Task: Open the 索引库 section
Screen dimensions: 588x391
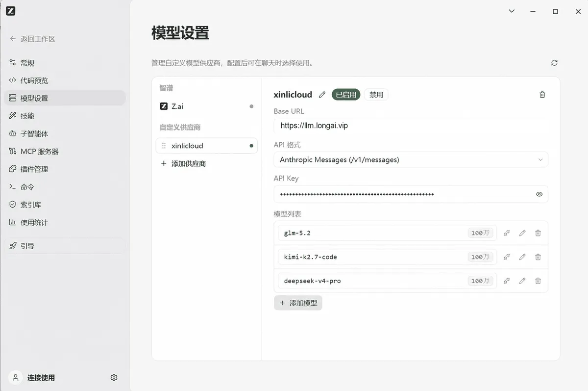Action: [x=65, y=205]
